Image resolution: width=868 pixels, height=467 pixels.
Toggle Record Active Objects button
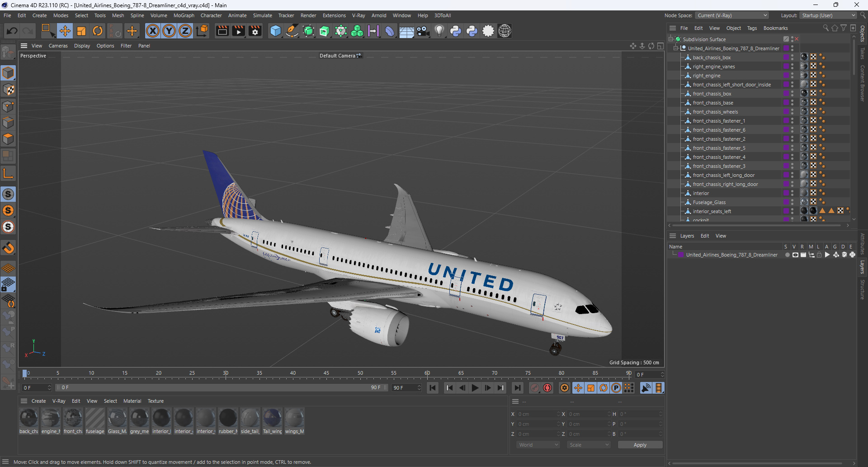[x=535, y=388]
